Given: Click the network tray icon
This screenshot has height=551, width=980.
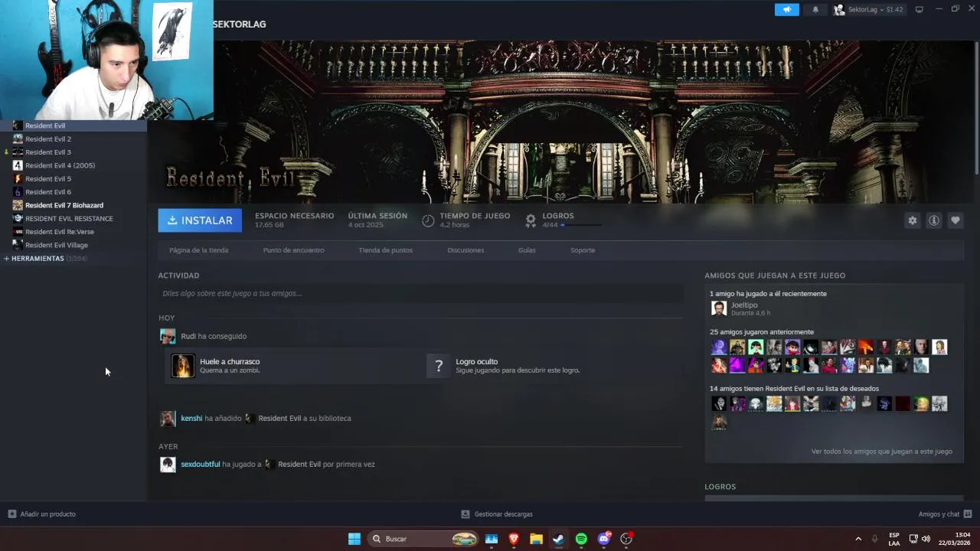Looking at the screenshot, I should (x=913, y=539).
